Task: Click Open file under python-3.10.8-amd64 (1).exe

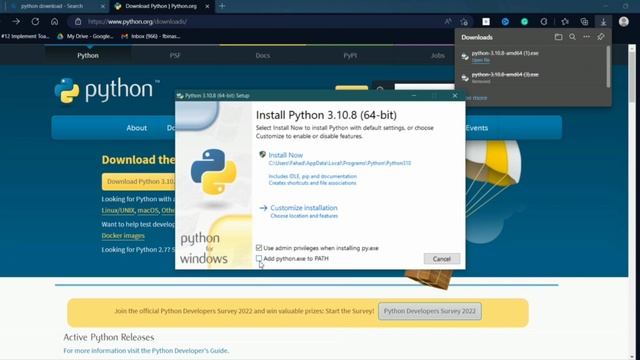Action: click(481, 60)
